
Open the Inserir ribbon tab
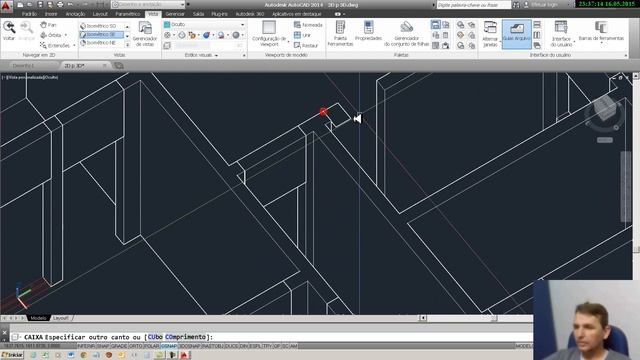click(x=51, y=14)
